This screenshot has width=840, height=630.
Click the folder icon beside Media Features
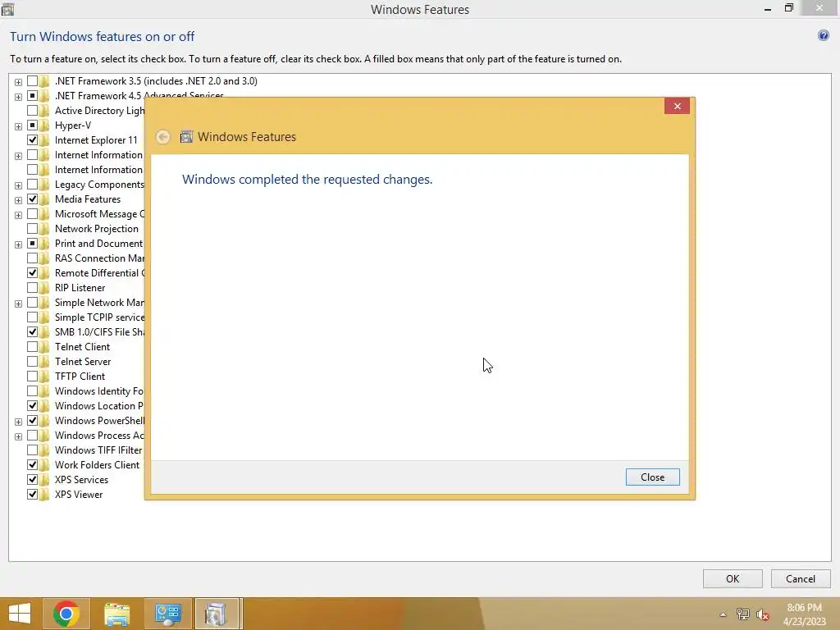click(x=45, y=199)
